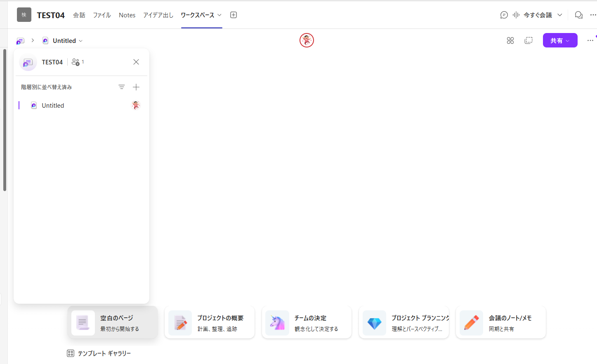Close the TEST04 workspace panel
The image size is (597, 364).
(136, 62)
